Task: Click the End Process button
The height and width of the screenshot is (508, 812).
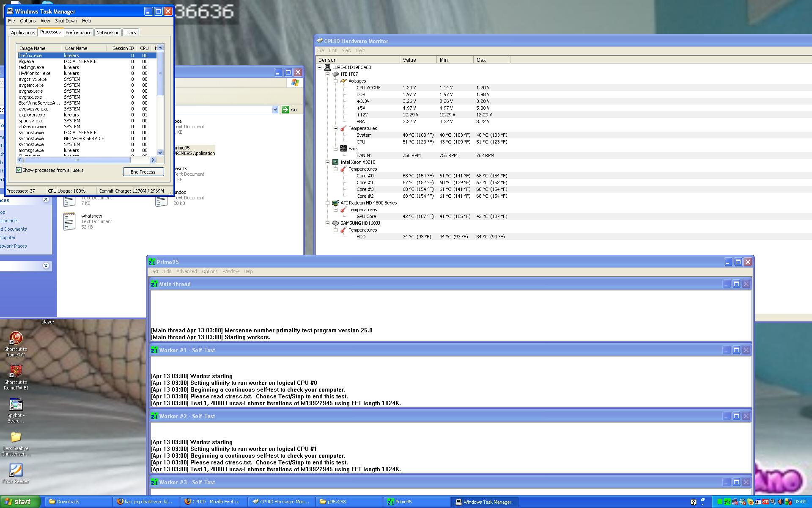Action: tap(143, 172)
